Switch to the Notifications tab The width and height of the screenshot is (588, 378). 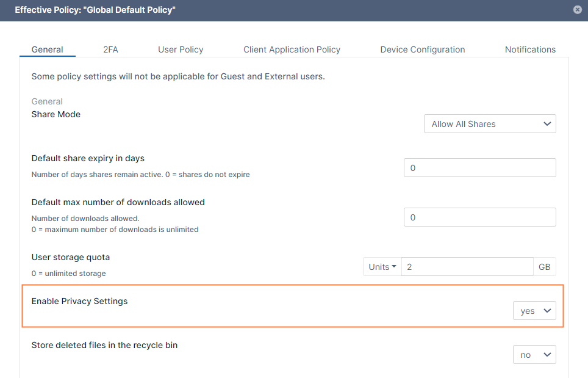pyautogui.click(x=530, y=49)
